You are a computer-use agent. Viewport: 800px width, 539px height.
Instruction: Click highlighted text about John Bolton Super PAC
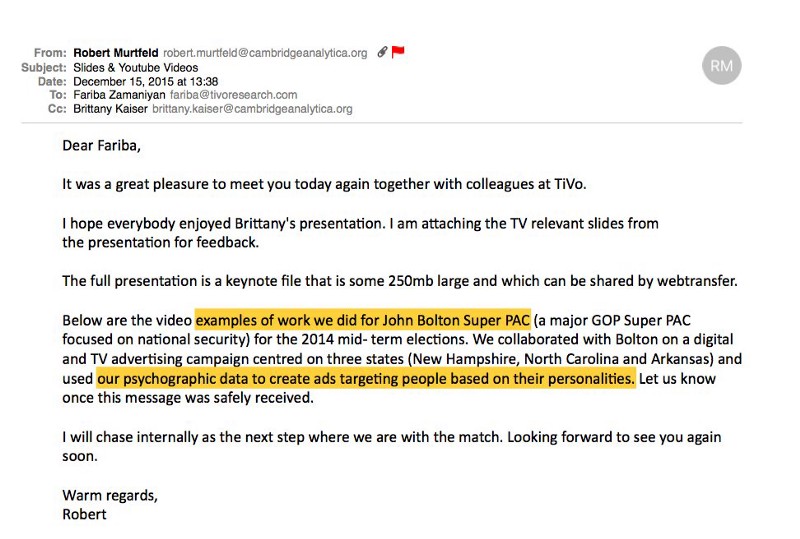363,320
